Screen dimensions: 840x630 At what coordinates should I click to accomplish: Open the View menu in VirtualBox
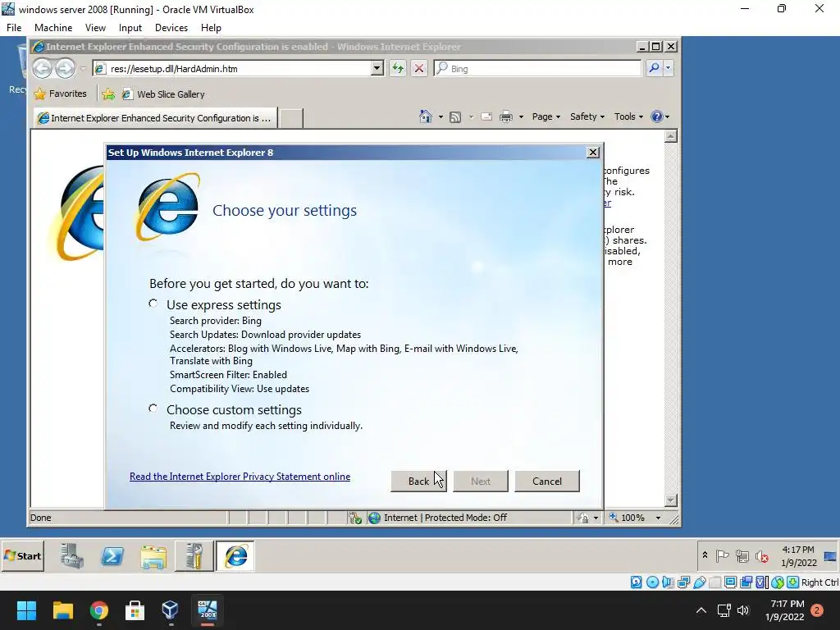(95, 28)
